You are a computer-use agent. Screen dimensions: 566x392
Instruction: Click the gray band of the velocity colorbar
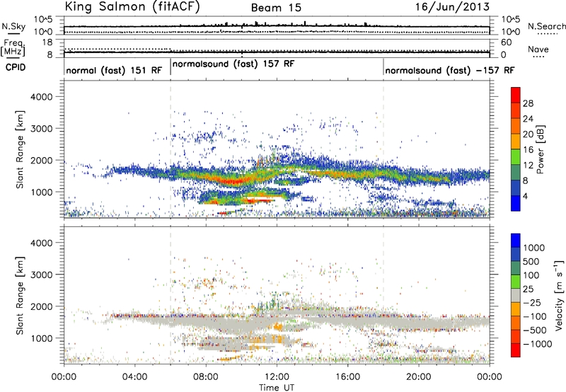click(x=516, y=296)
